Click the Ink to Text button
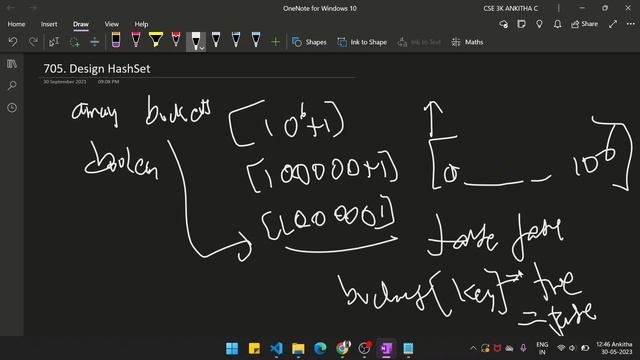This screenshot has width=640, height=360. click(x=419, y=42)
